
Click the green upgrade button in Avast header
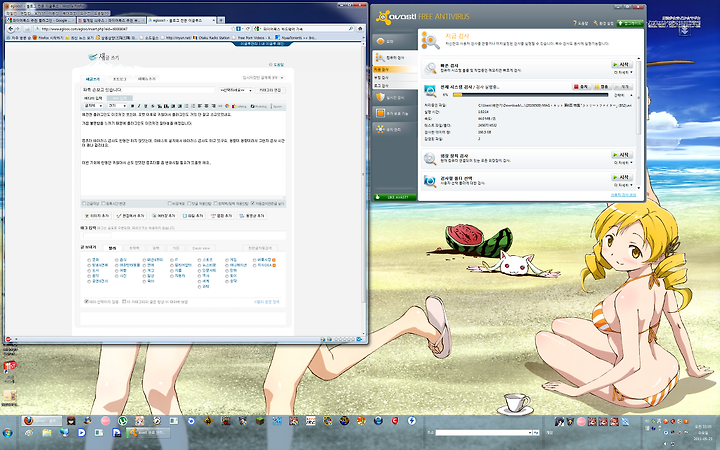coord(630,23)
